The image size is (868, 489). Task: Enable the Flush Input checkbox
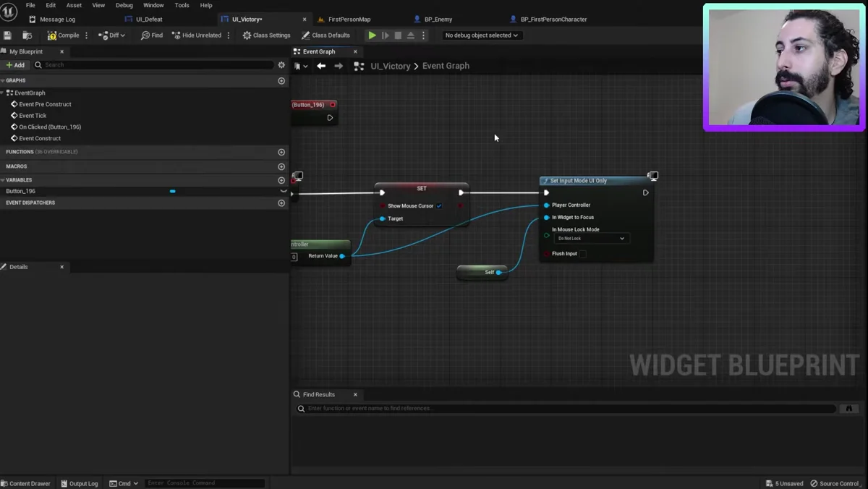coord(583,254)
